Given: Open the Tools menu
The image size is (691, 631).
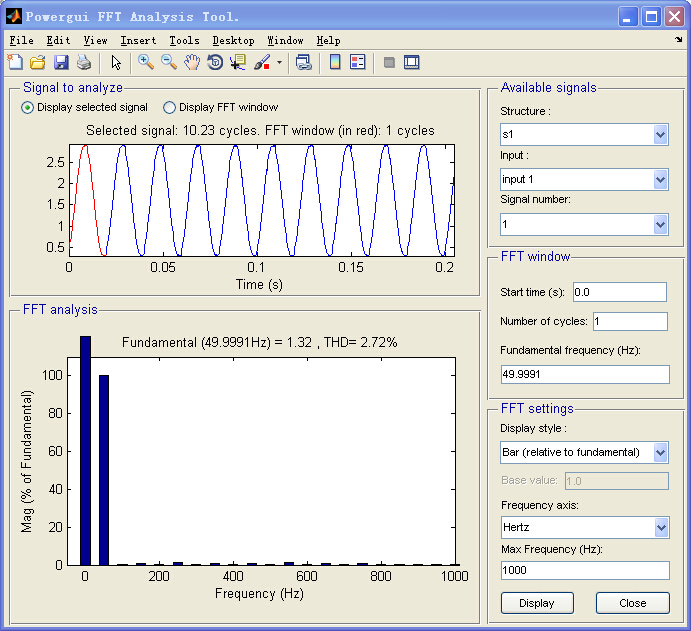Looking at the screenshot, I should pyautogui.click(x=184, y=40).
